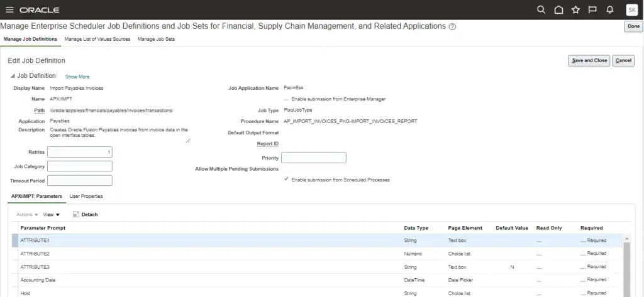Image resolution: width=644 pixels, height=297 pixels.
Task: Go to home via house icon
Action: click(x=558, y=9)
